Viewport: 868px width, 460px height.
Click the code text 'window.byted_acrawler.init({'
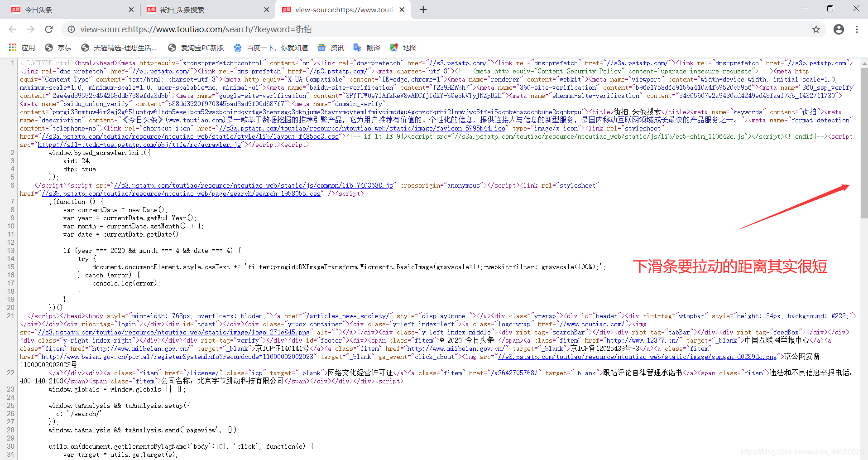point(100,153)
